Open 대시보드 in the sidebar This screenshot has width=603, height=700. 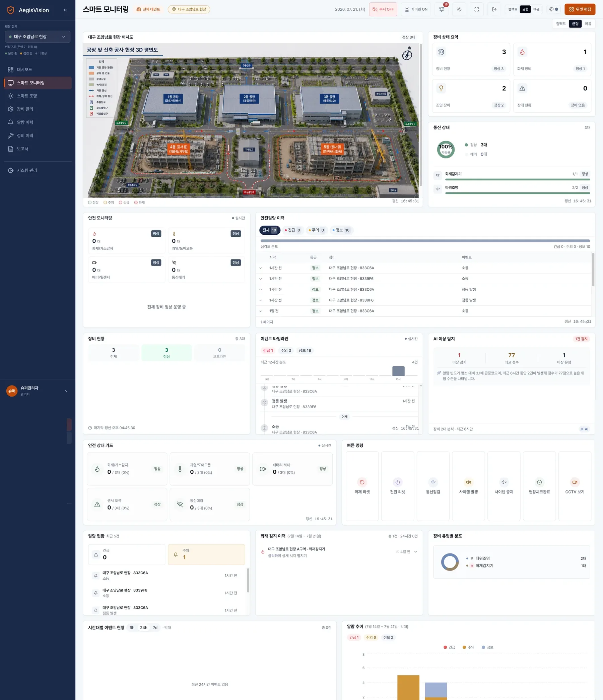[x=38, y=70]
